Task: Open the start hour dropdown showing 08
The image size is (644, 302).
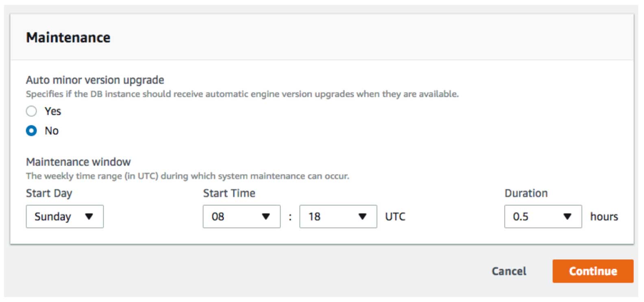Action: 241,217
